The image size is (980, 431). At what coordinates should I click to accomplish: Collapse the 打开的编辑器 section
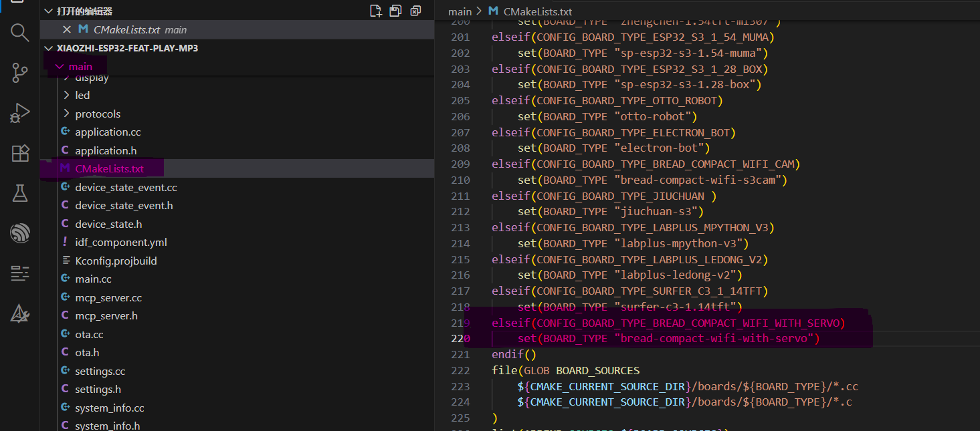tap(48, 11)
